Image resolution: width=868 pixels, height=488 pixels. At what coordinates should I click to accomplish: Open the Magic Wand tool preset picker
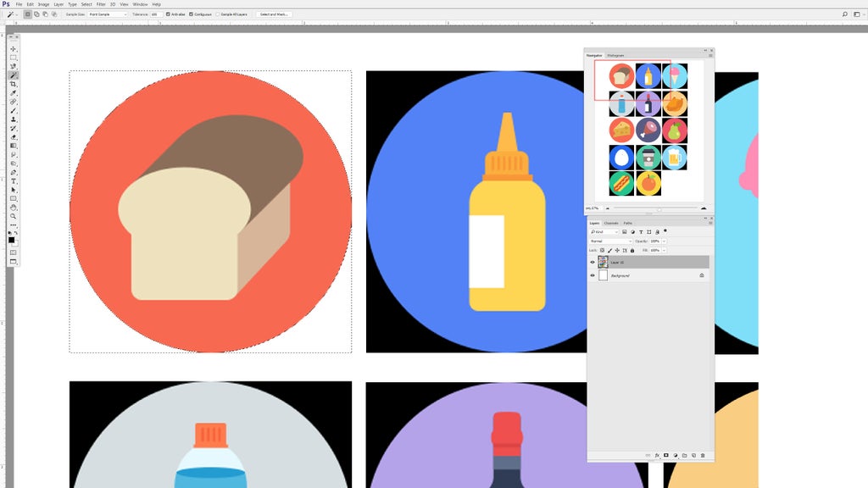[12, 14]
